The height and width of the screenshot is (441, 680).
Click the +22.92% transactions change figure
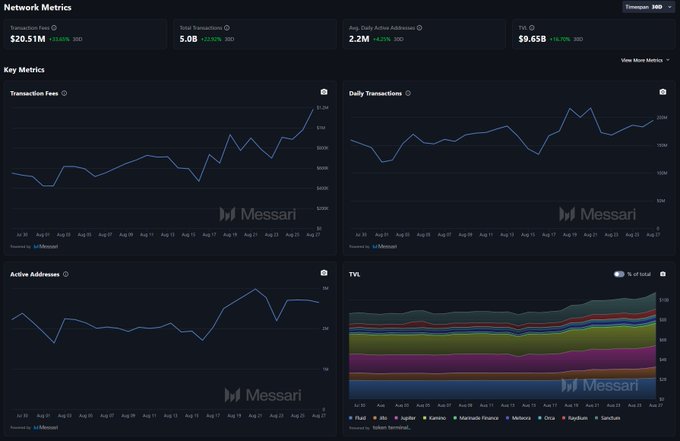[x=211, y=39]
